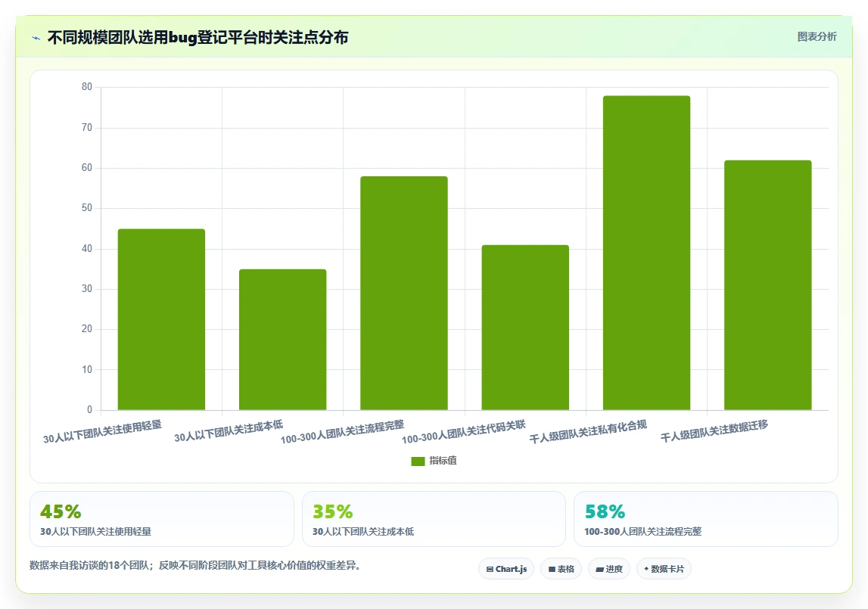This screenshot has height=609, width=868.
Task: Click the Chart.js tag chip
Action: pyautogui.click(x=506, y=569)
